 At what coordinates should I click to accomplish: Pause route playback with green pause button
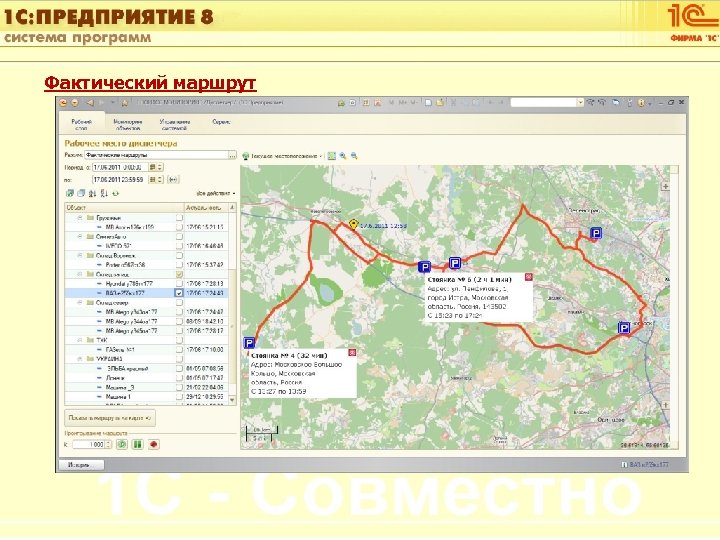(137, 444)
